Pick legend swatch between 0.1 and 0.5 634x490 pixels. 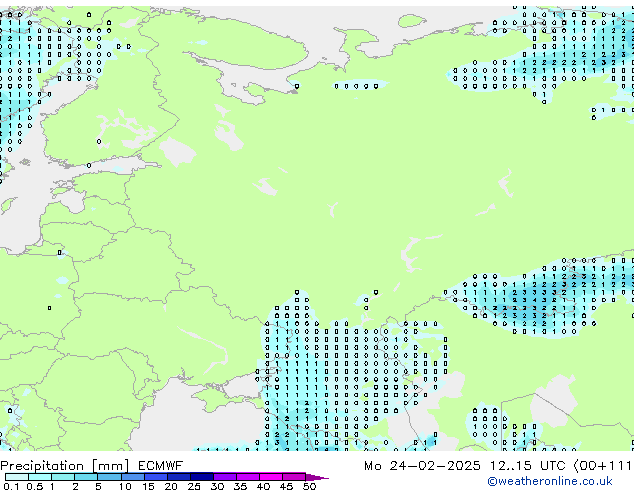pyautogui.click(x=17, y=477)
